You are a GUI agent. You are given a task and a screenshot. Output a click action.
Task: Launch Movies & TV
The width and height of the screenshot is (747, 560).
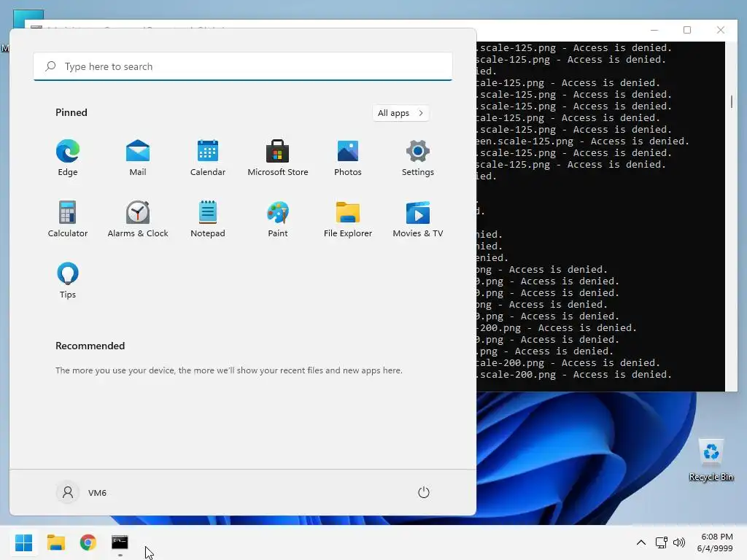click(418, 219)
